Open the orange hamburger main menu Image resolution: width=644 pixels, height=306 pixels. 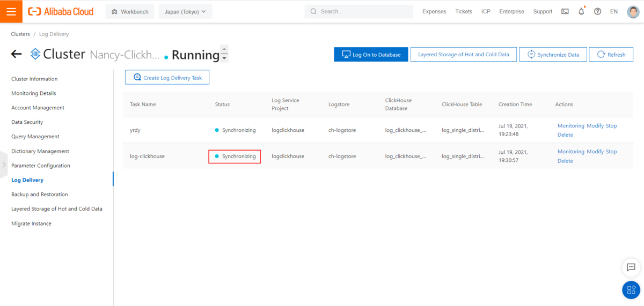coord(11,11)
